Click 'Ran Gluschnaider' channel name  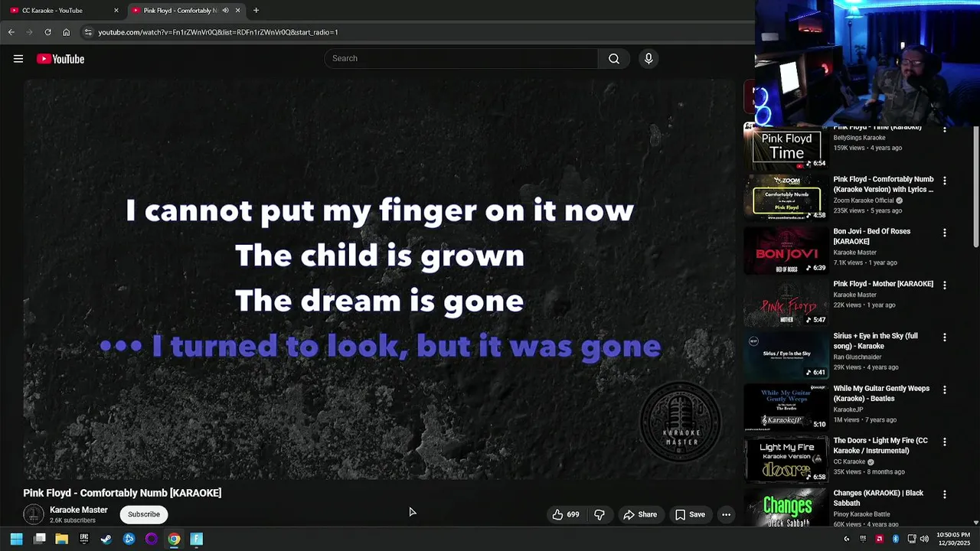[857, 357]
